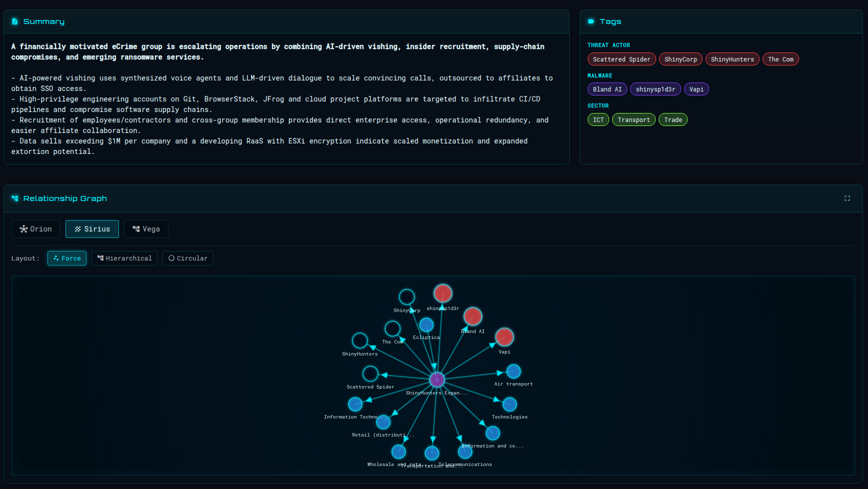Click the Summary panel document icon
The width and height of the screenshot is (868, 489).
click(15, 21)
